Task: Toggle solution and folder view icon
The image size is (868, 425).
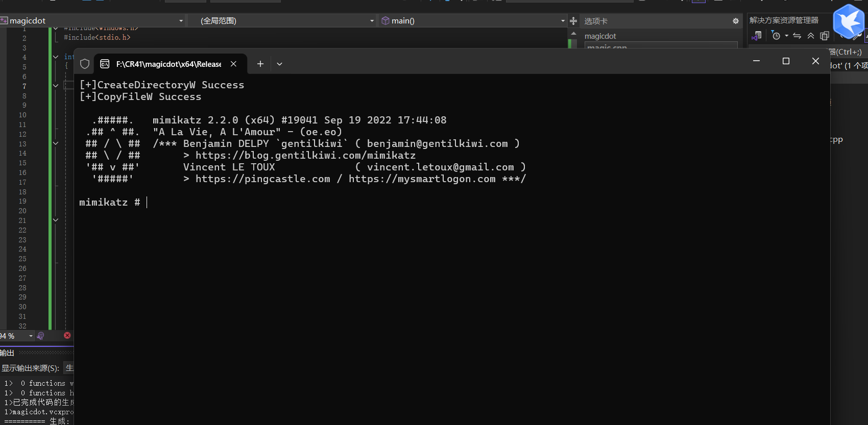Action: pos(757,36)
